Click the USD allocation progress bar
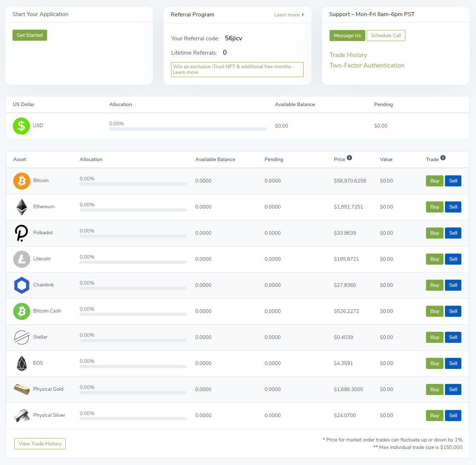Image resolution: width=476 pixels, height=465 pixels. point(187,129)
